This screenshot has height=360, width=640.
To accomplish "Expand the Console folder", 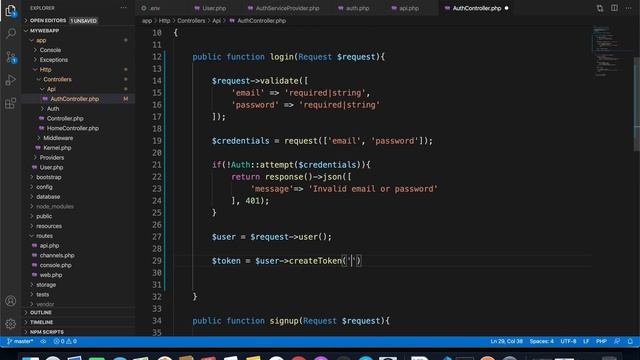I will [x=50, y=50].
